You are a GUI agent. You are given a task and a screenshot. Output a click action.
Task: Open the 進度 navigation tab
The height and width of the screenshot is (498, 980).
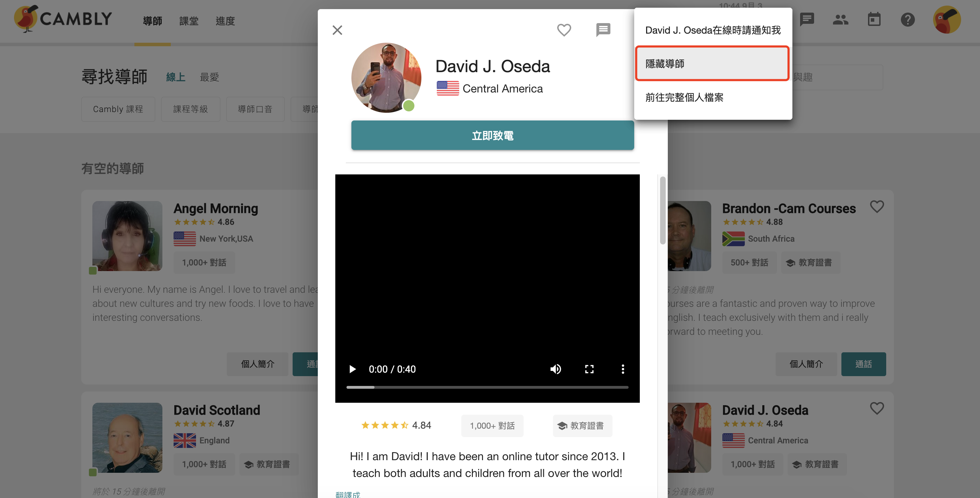click(x=225, y=21)
